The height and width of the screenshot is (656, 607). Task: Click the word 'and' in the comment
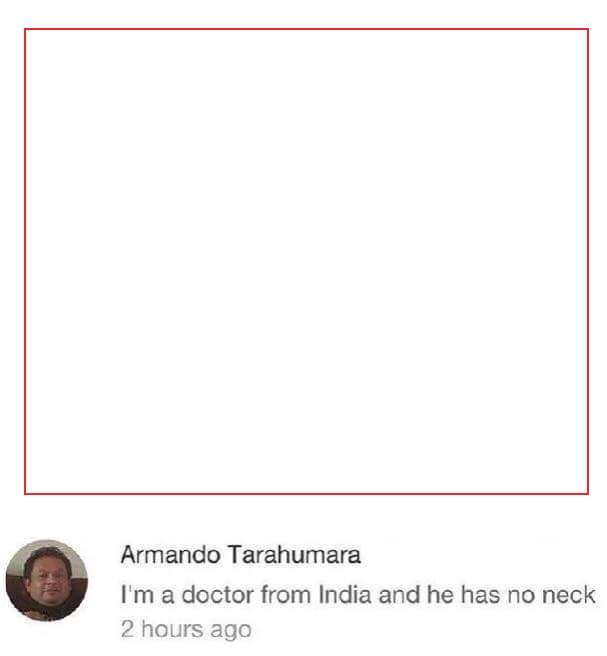(x=399, y=594)
